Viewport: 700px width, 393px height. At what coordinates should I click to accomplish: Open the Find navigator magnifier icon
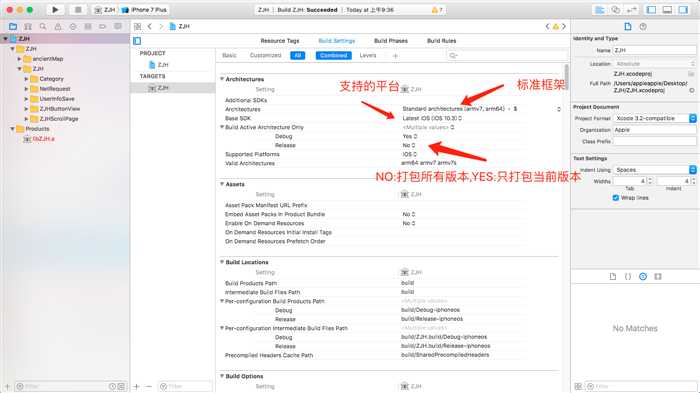pos(43,26)
